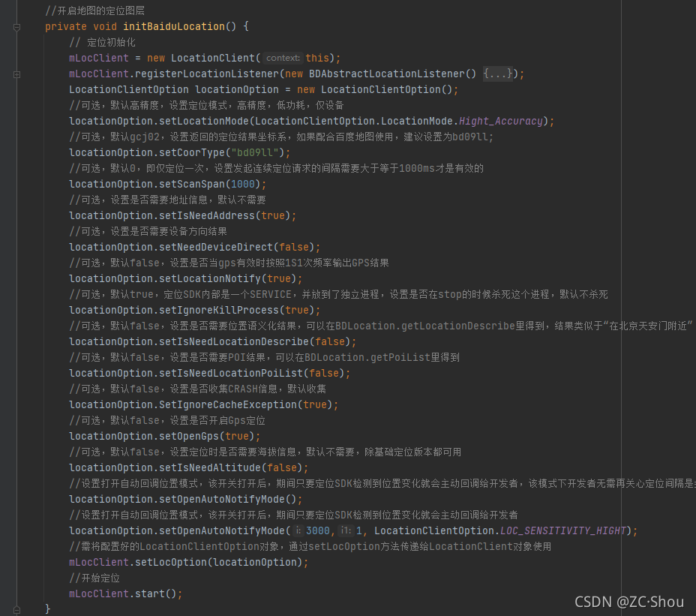Click the value 1000 in setScanSpan
The width and height of the screenshot is (696, 616).
pos(243,185)
